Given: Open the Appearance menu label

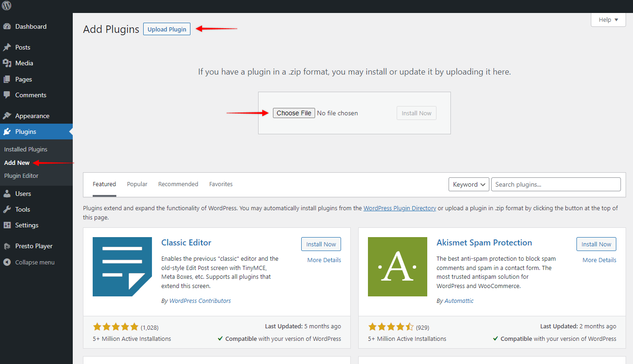Looking at the screenshot, I should click(x=32, y=116).
